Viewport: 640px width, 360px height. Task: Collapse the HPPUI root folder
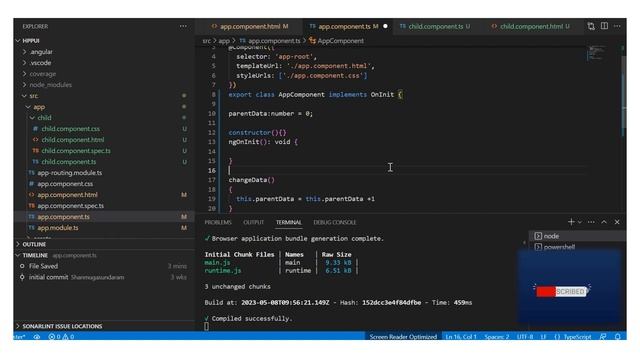pos(18,41)
